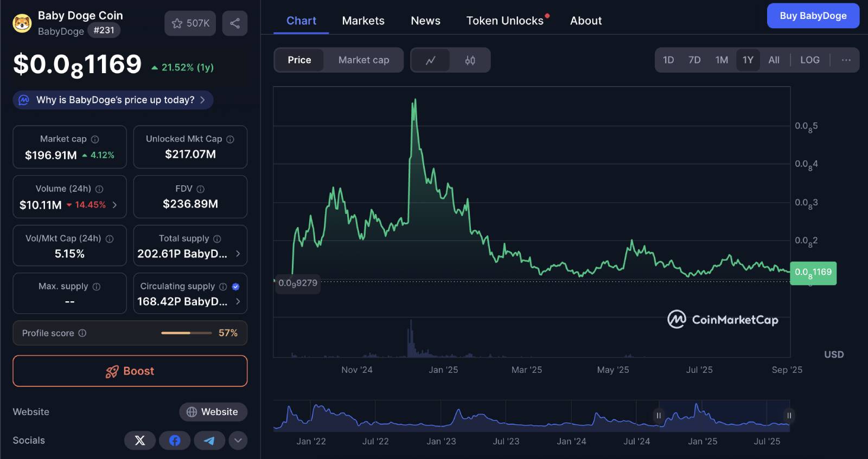Open the Website link button
The height and width of the screenshot is (459, 868).
click(x=213, y=412)
